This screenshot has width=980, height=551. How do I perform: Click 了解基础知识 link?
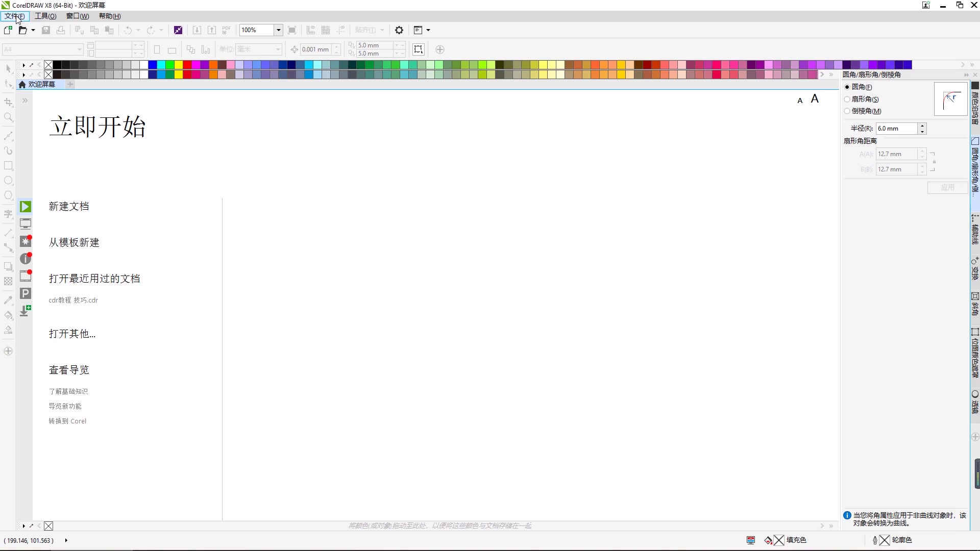coord(68,391)
